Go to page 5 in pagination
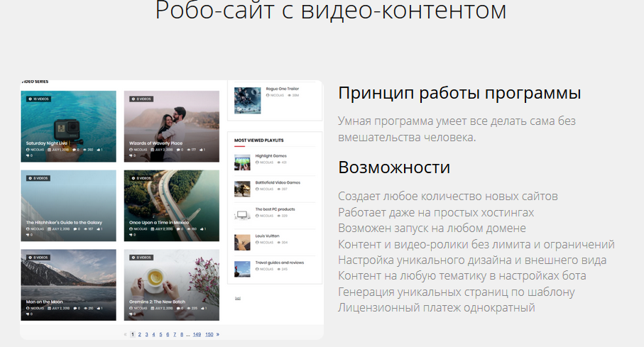Screen dimensions: 644x347 160,334
